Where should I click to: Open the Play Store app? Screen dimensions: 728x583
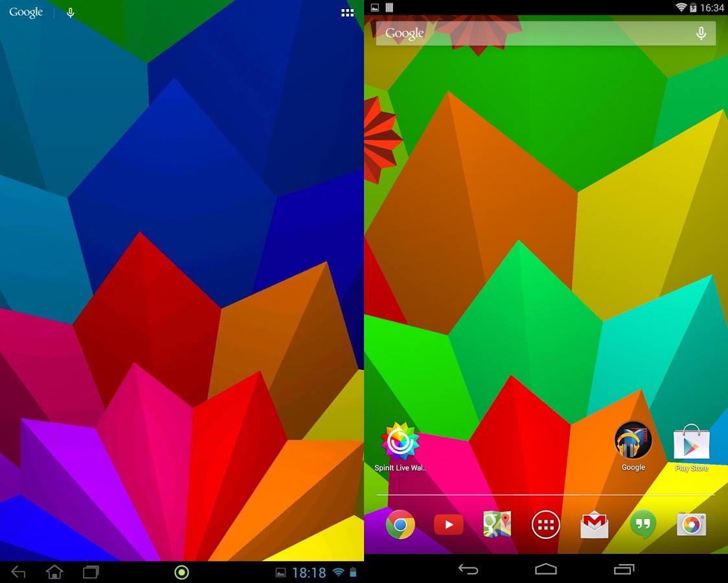(691, 444)
